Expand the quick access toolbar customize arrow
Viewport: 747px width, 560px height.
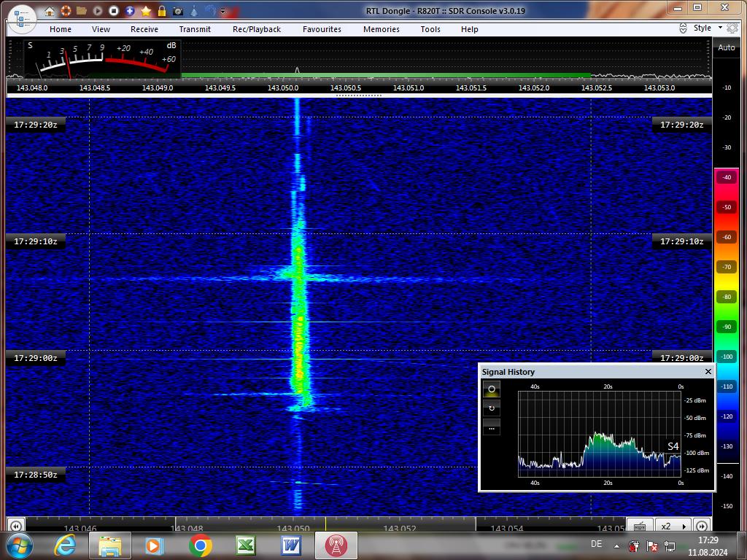tap(223, 11)
